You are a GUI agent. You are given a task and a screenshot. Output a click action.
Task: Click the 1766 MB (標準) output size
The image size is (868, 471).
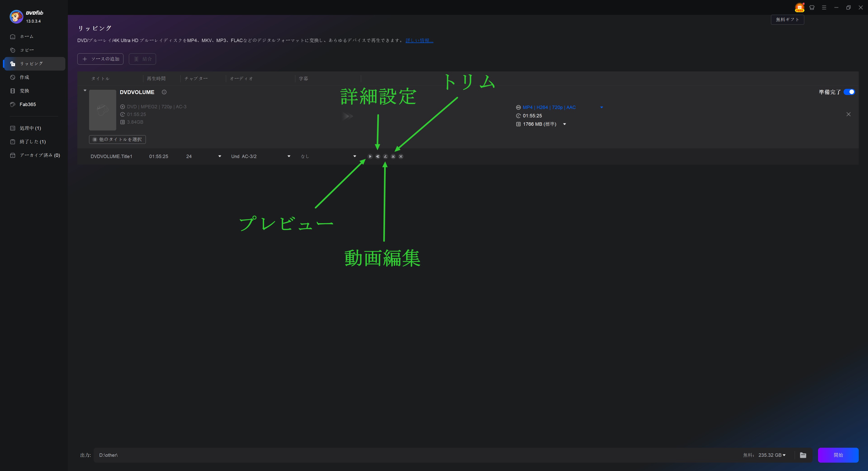pos(539,124)
